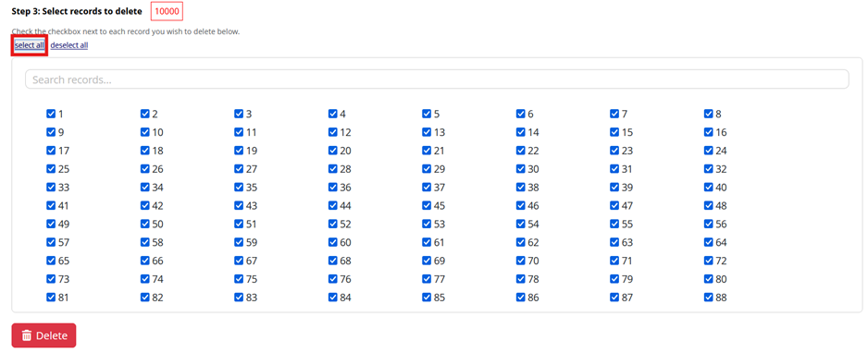The image size is (868, 353).
Task: Untick the box beside record 30
Action: 520,168
